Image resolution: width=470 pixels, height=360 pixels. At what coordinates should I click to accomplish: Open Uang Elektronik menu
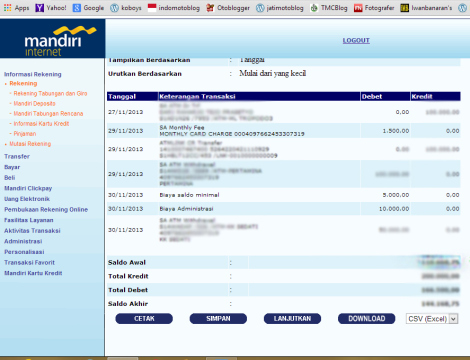pos(27,199)
